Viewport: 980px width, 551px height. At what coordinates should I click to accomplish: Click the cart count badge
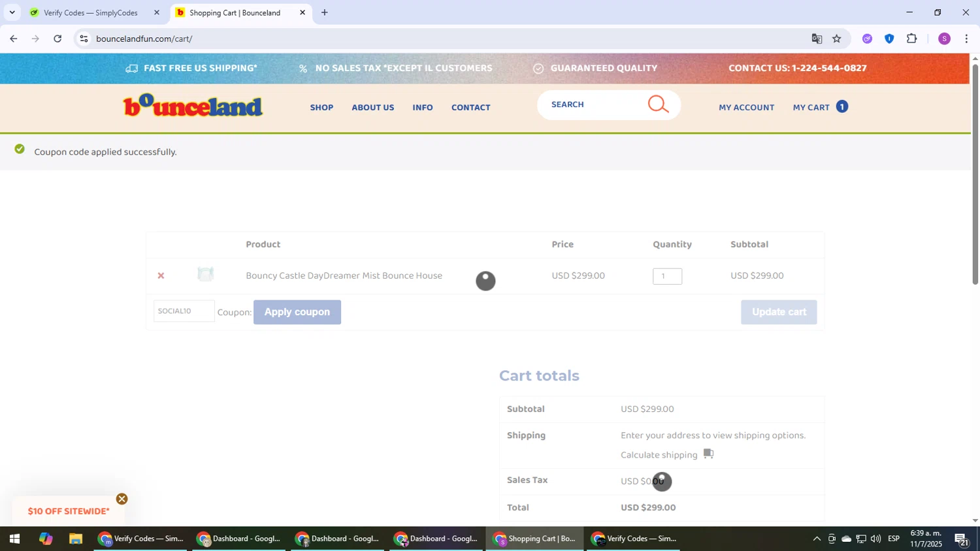842,106
